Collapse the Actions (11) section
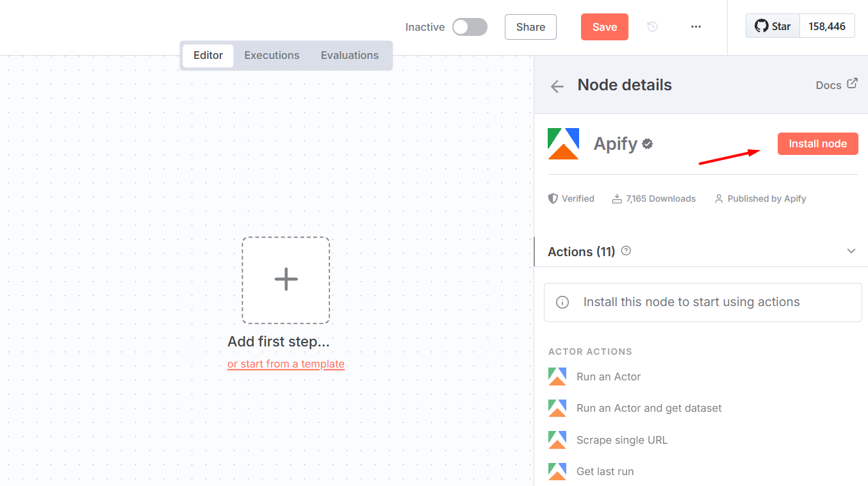The height and width of the screenshot is (486, 868). pos(851,251)
